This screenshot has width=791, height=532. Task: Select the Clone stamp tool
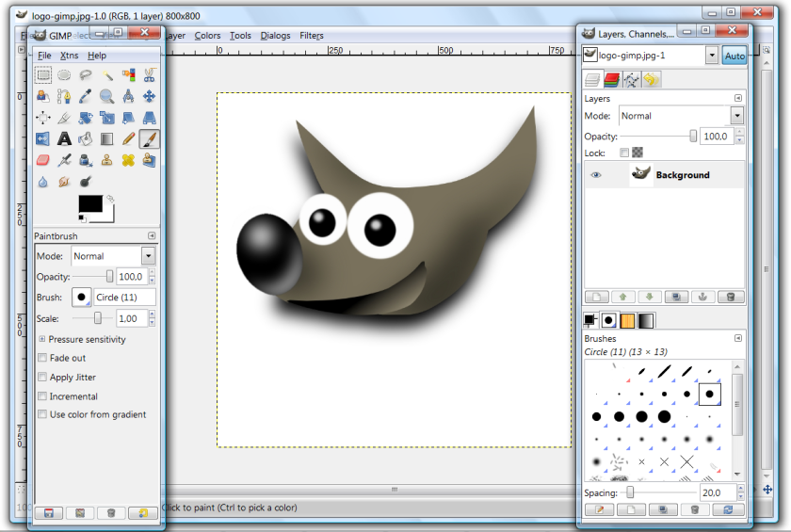click(107, 160)
